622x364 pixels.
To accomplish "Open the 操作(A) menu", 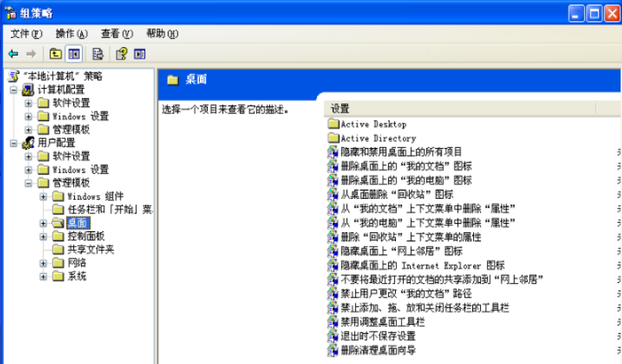I will click(71, 34).
